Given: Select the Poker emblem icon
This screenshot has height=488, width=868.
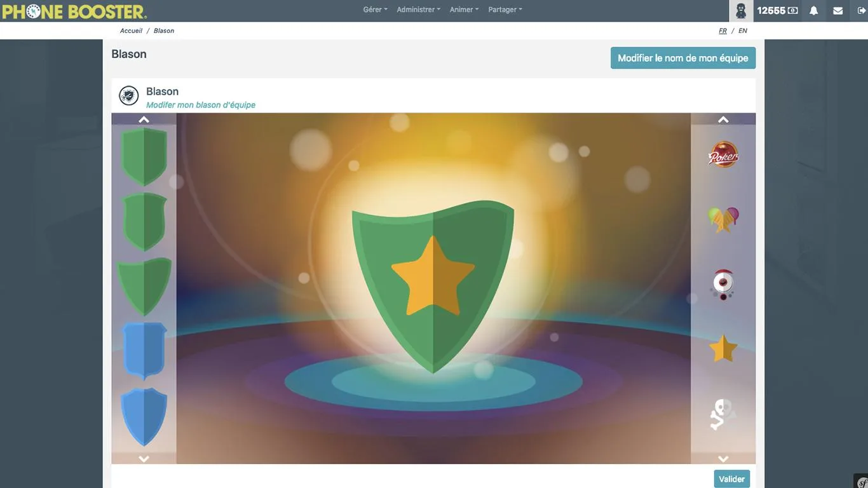Looking at the screenshot, I should coord(723,154).
